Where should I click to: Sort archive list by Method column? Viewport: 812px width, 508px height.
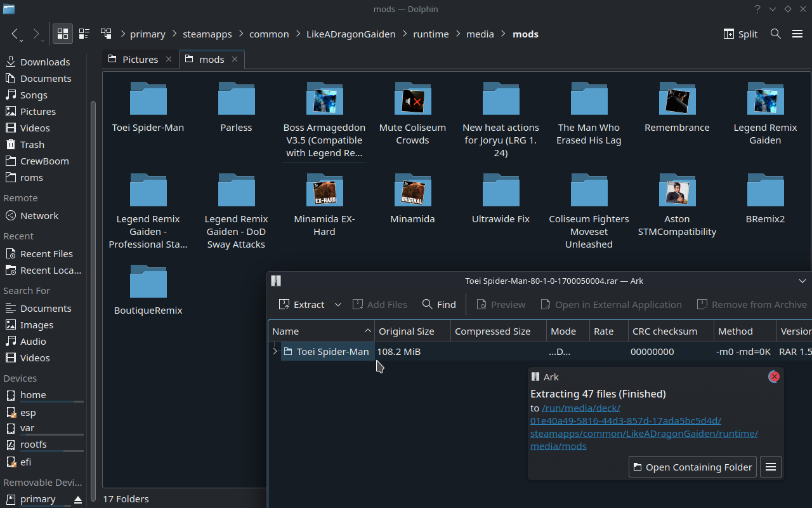[x=745, y=331]
